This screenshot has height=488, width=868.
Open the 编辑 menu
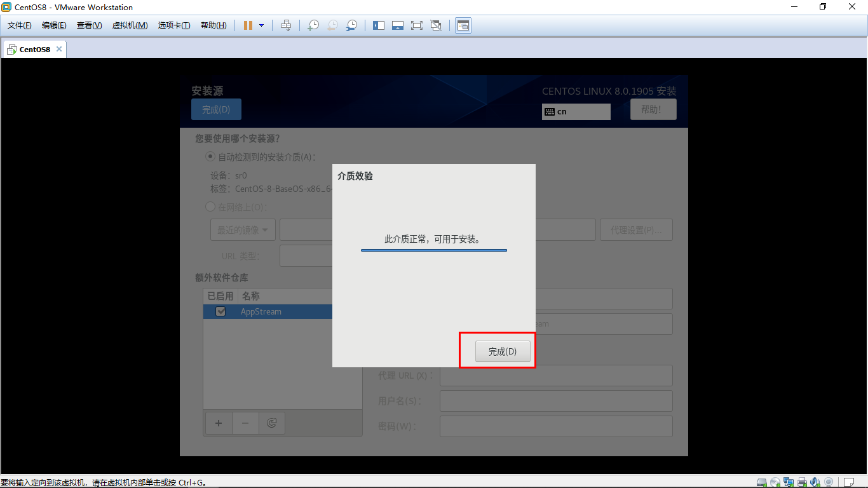point(54,25)
